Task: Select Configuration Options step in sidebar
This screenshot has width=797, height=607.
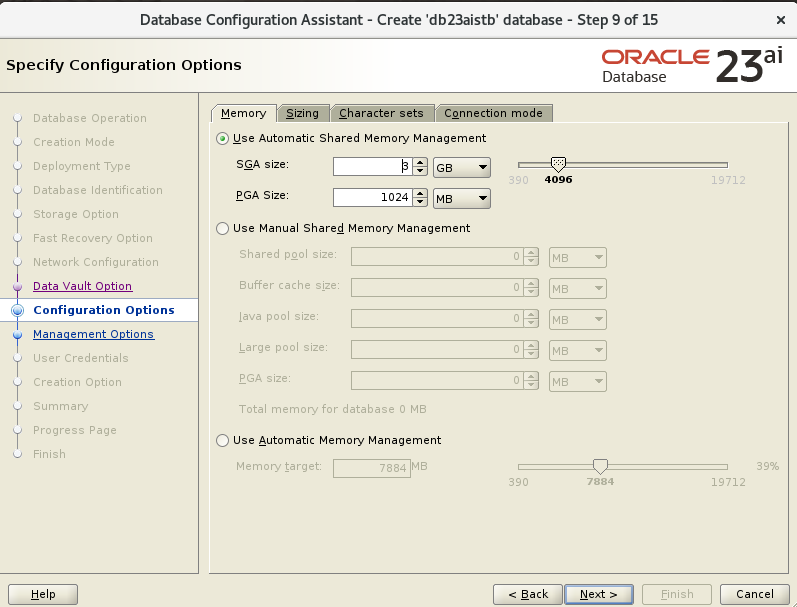Action: pyautogui.click(x=104, y=310)
